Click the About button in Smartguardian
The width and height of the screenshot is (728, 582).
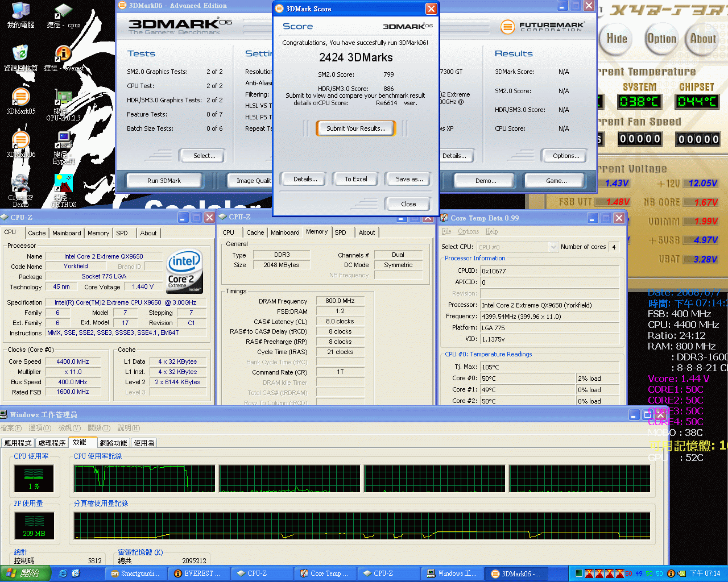point(703,39)
